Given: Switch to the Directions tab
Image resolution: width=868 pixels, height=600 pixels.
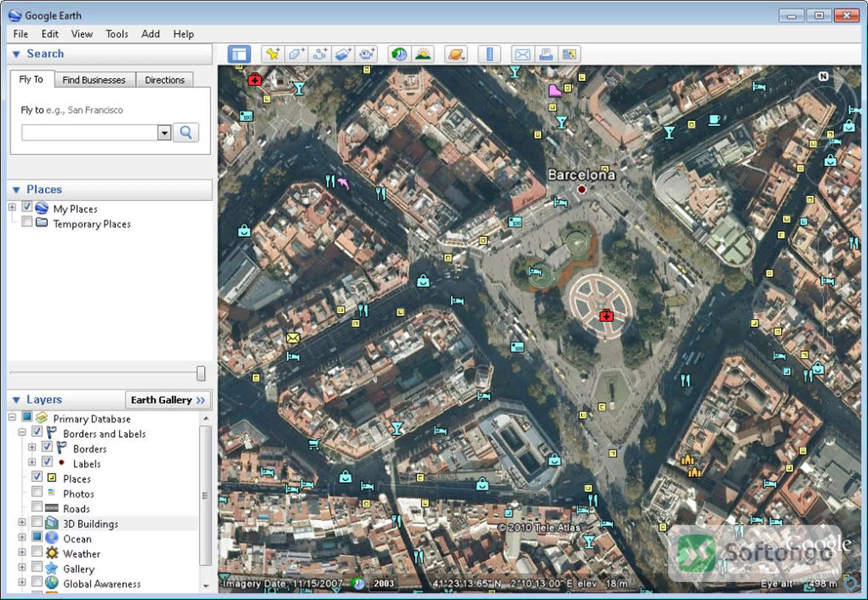Looking at the screenshot, I should click(x=165, y=80).
